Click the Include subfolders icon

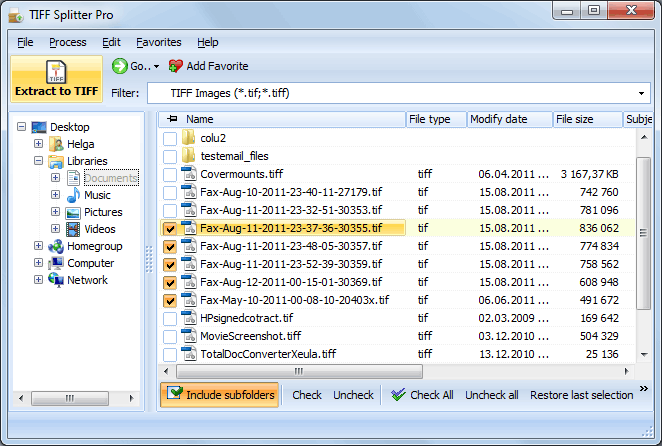coord(174,393)
